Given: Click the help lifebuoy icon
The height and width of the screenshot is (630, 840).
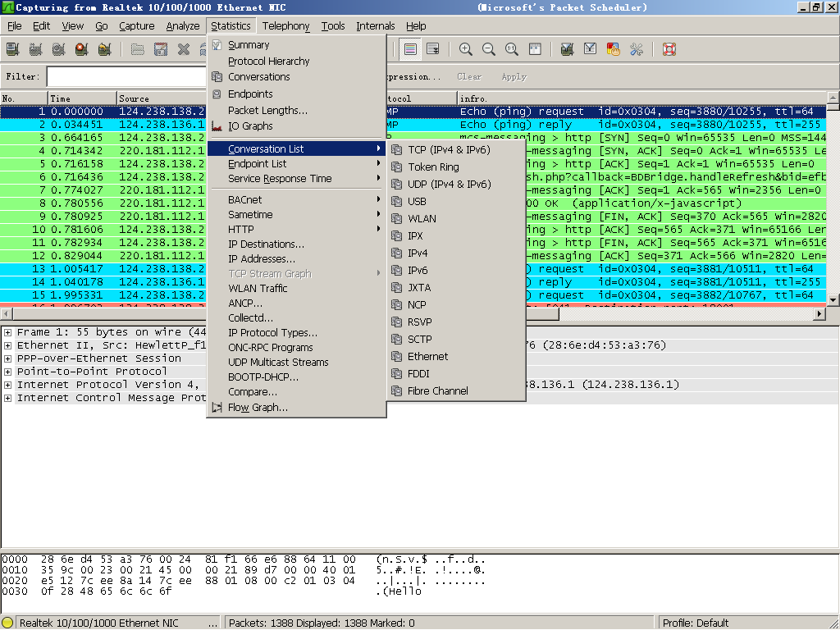Looking at the screenshot, I should click(669, 49).
